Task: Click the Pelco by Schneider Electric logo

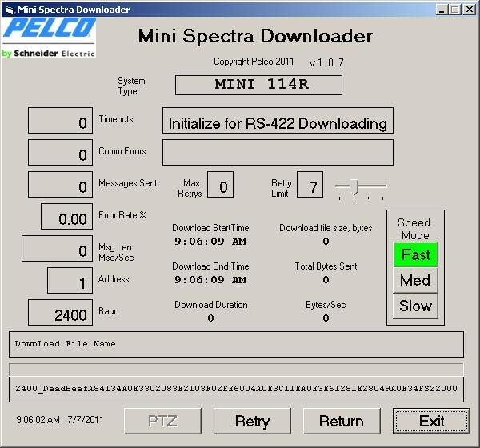Action: (x=49, y=38)
